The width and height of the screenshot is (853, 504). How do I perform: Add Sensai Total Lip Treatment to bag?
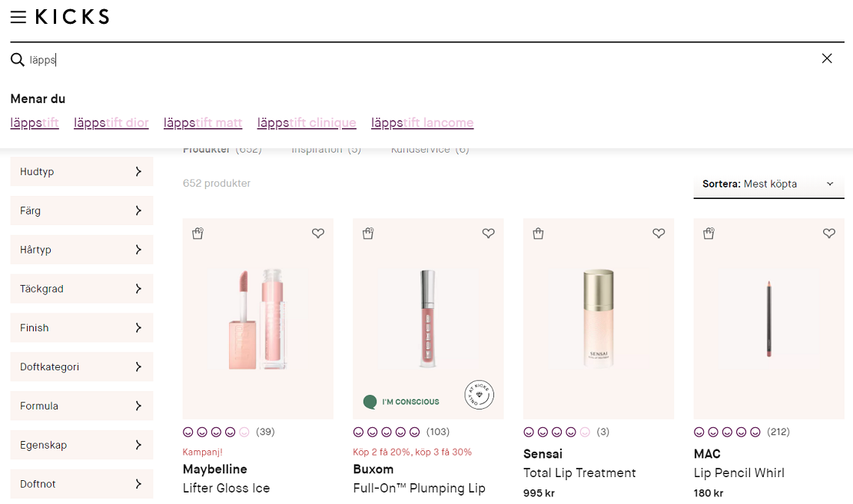click(x=539, y=234)
